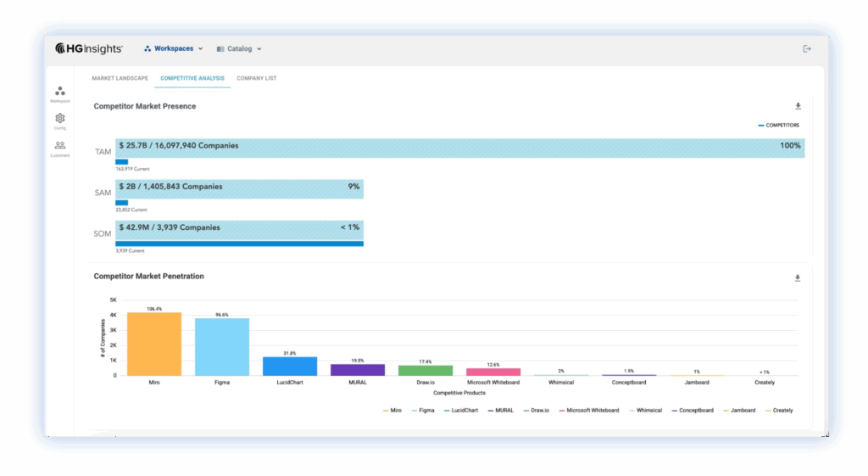Open the Config gear icon
This screenshot has height=476, width=868.
pos(60,120)
